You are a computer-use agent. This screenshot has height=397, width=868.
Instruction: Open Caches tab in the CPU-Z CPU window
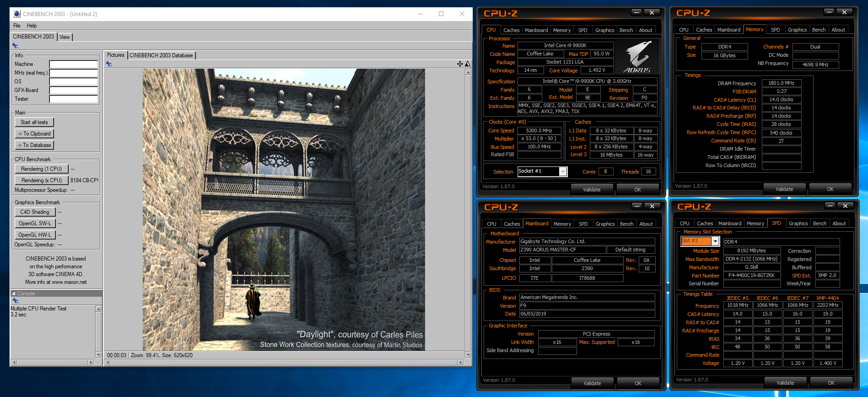point(511,30)
